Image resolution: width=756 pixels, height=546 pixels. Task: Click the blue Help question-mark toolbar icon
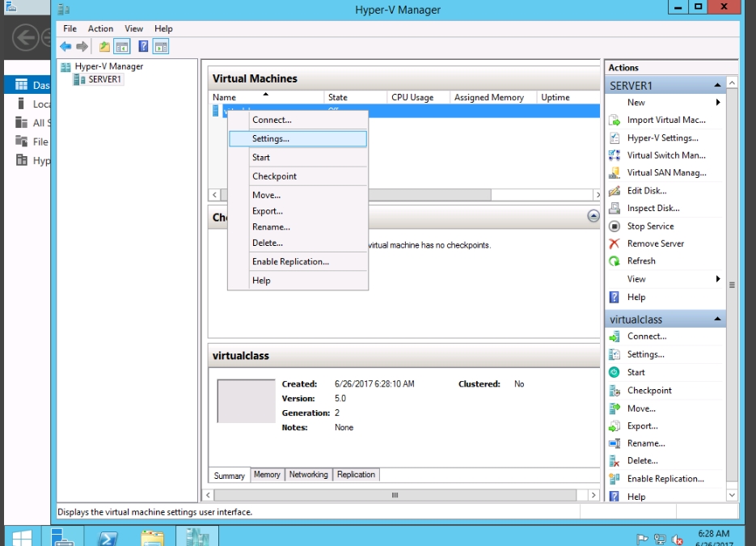tap(143, 47)
